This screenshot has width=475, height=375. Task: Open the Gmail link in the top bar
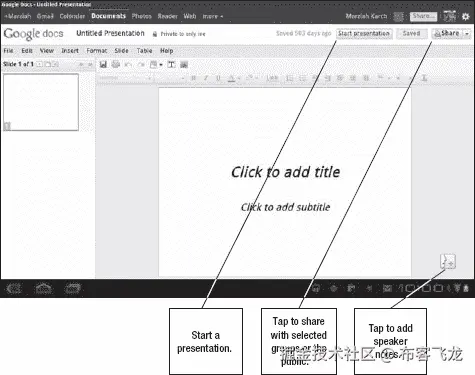[x=45, y=16]
